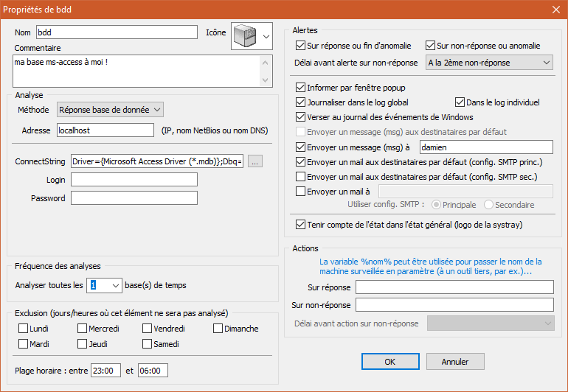Disable Dans le log individuel option

click(x=460, y=102)
